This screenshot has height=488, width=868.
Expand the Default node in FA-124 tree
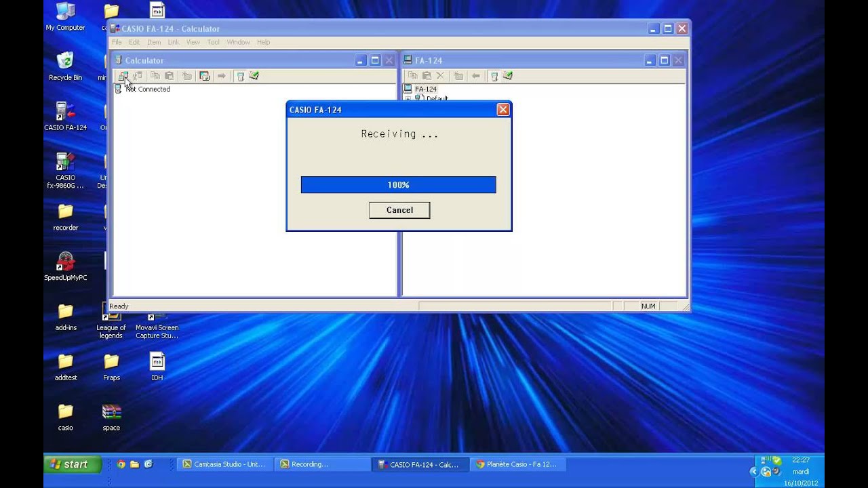(408, 98)
